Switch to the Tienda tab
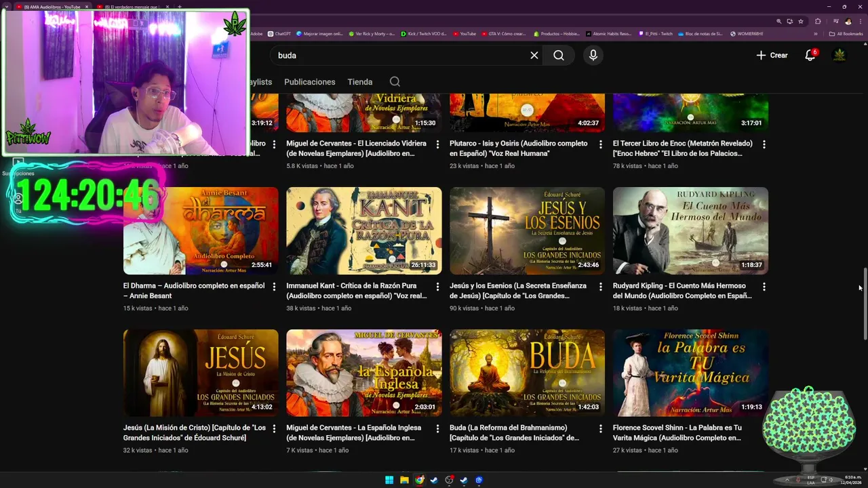The image size is (868, 488). (x=360, y=82)
